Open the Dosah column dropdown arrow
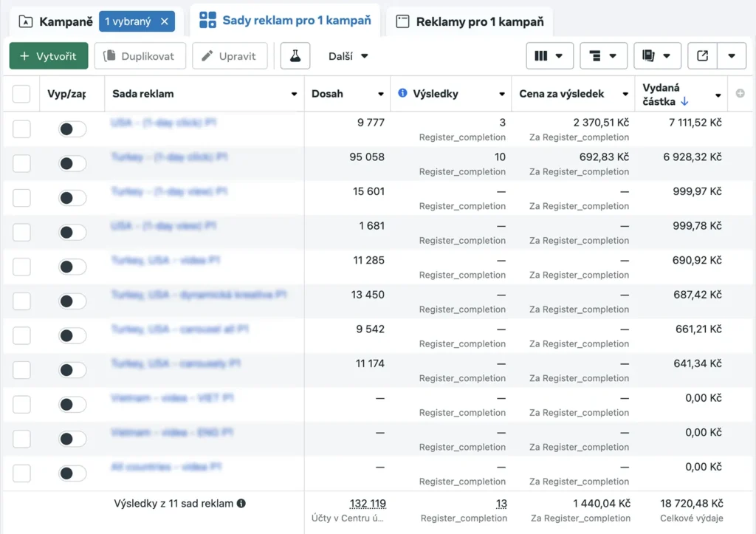756x534 pixels. point(381,95)
